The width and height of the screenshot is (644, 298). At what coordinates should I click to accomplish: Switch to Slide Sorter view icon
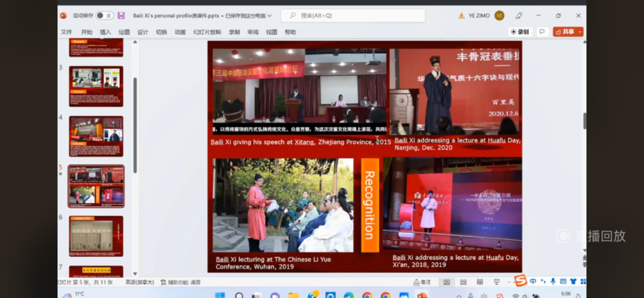coord(463,282)
